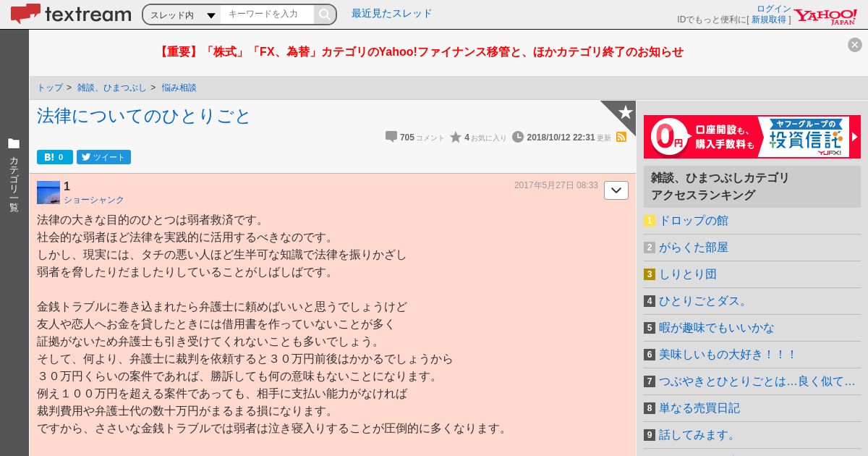The image size is (868, 456).
Task: Click the 4 お気に入り count
Action: [x=485, y=138]
